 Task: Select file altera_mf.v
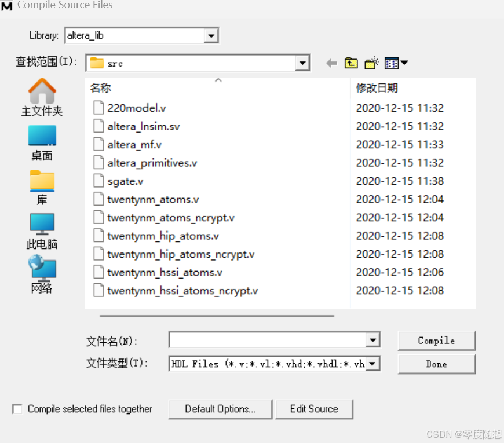click(134, 145)
